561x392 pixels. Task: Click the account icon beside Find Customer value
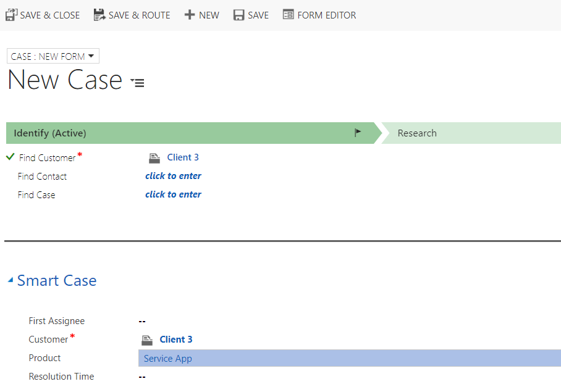[x=154, y=158]
